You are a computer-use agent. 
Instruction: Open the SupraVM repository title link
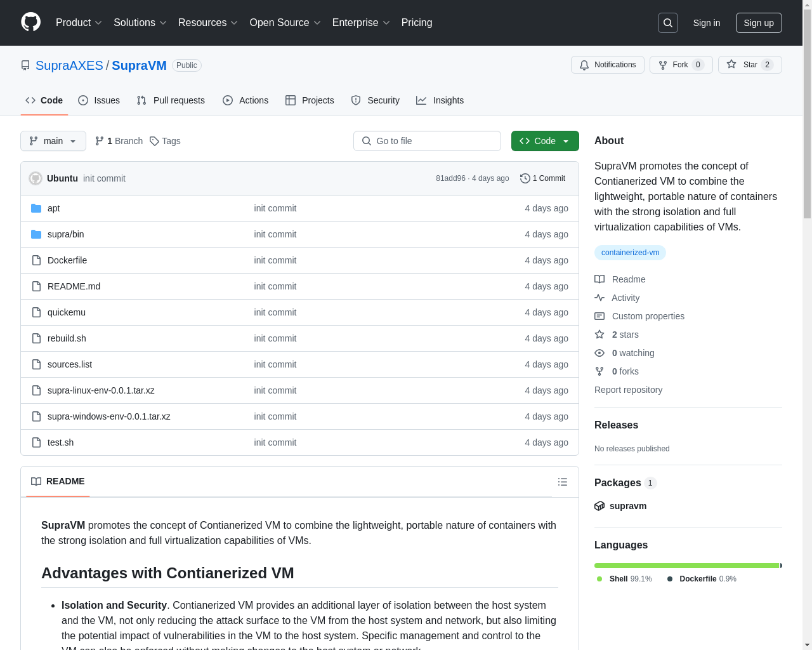click(139, 65)
